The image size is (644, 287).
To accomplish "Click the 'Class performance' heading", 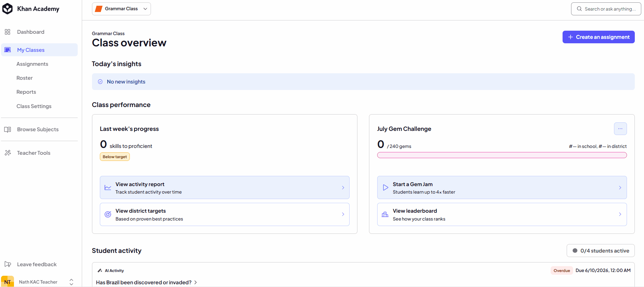I will point(121,105).
